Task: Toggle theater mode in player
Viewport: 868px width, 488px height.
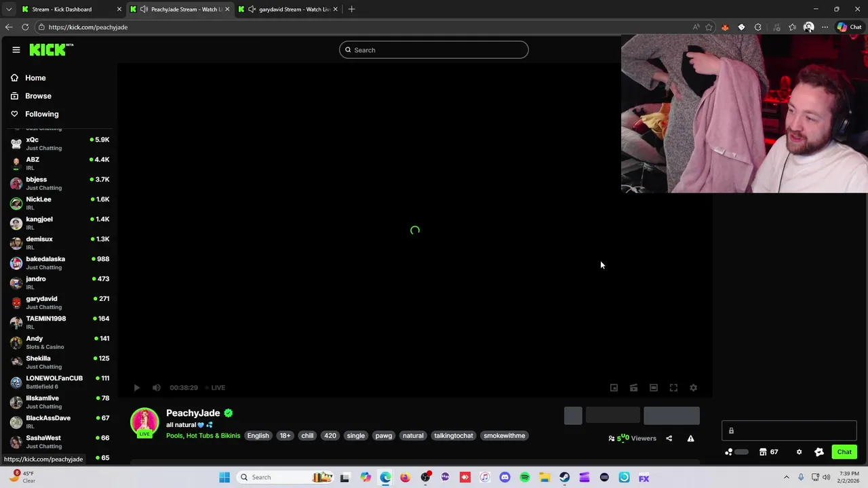Action: pos(654,388)
